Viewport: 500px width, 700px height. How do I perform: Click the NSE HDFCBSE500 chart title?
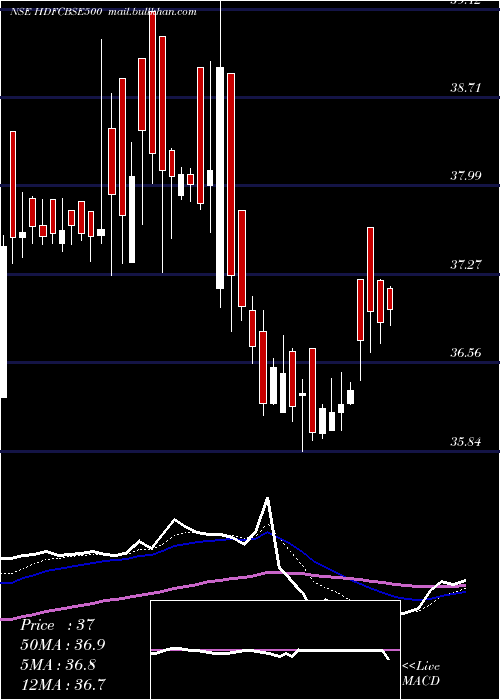[x=58, y=12]
